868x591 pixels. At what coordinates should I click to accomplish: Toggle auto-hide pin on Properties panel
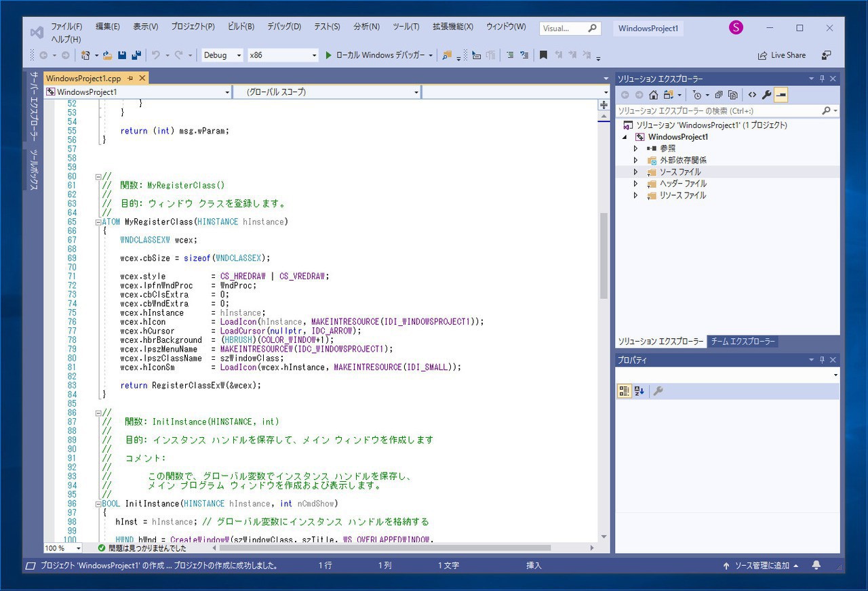[x=822, y=360]
